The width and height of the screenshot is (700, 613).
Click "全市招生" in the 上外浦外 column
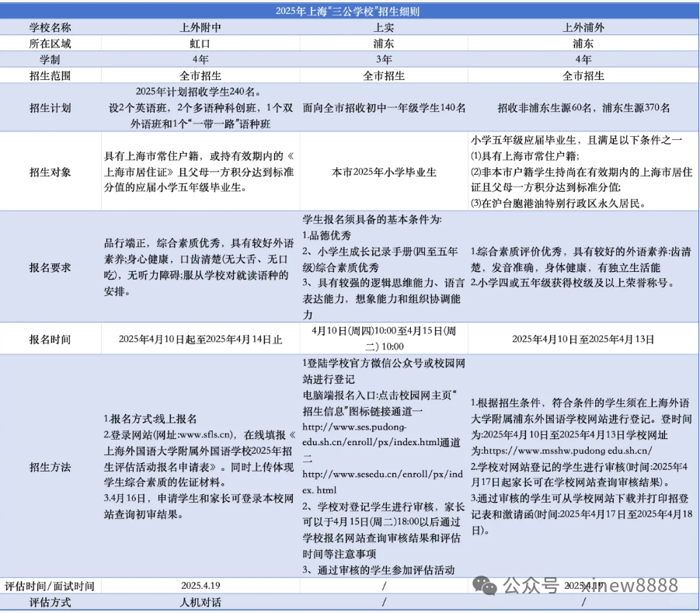(583, 75)
